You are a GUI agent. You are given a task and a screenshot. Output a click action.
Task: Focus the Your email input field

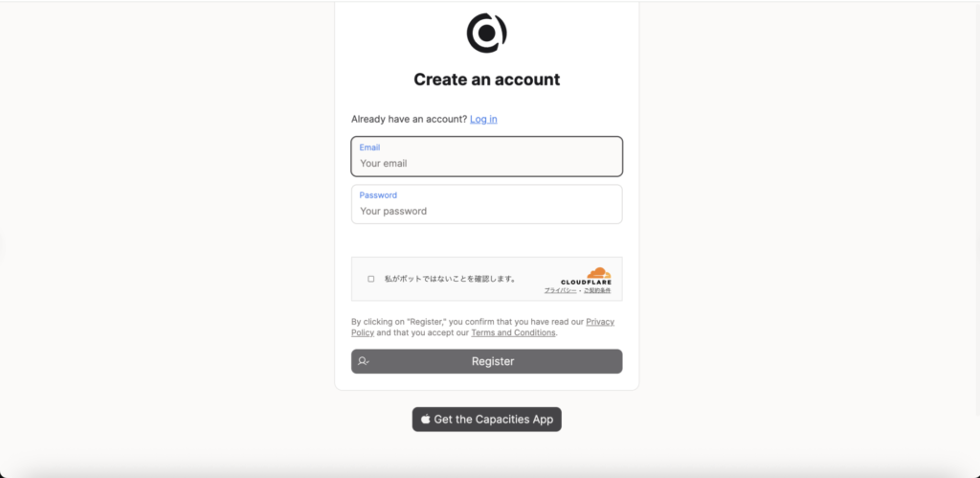pyautogui.click(x=487, y=156)
